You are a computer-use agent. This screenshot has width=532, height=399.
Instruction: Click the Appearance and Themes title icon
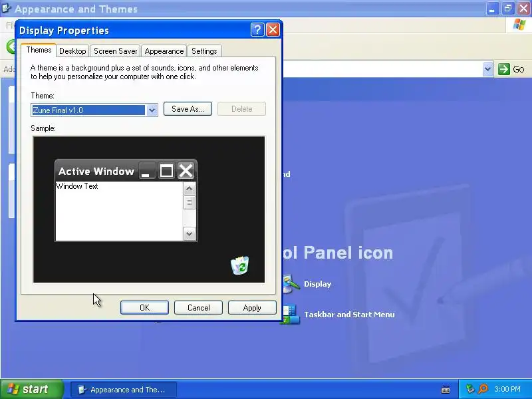click(6, 8)
